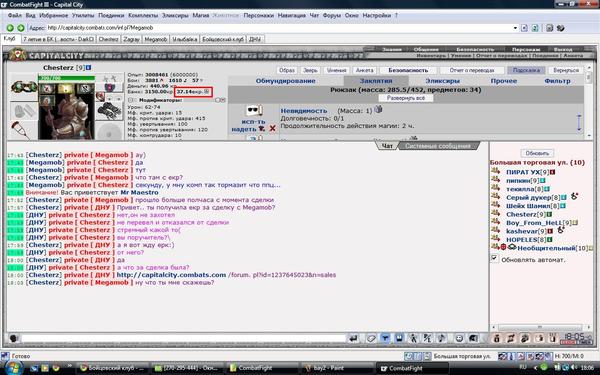This screenshot has height=375, width=600.
Task: Open the Навигация menu
Action: tap(292, 16)
